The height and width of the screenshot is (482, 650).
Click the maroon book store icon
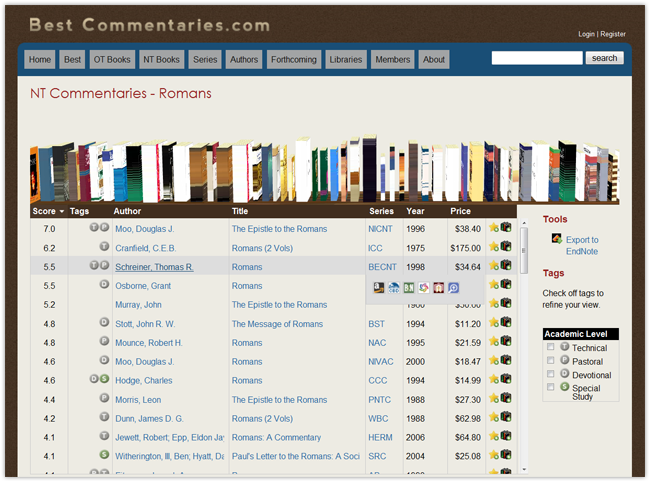[439, 288]
